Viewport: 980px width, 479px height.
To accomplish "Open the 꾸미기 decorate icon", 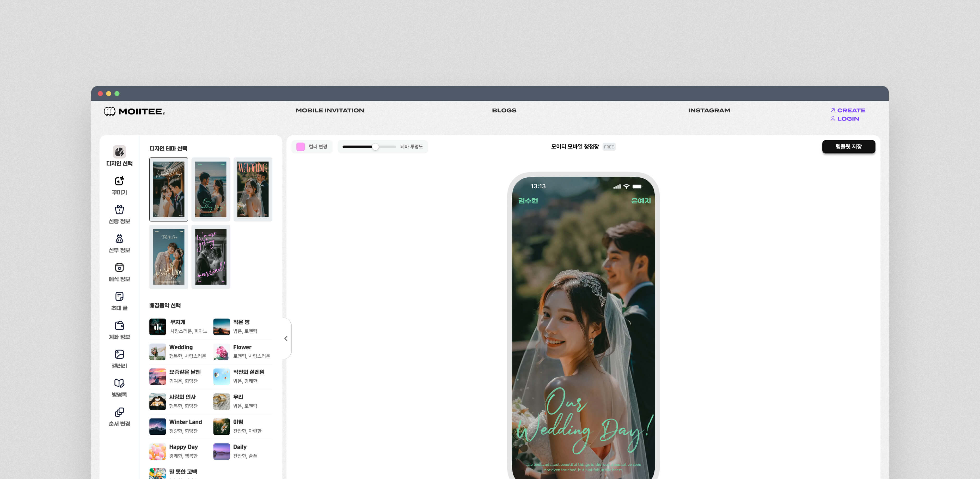I will pyautogui.click(x=119, y=181).
